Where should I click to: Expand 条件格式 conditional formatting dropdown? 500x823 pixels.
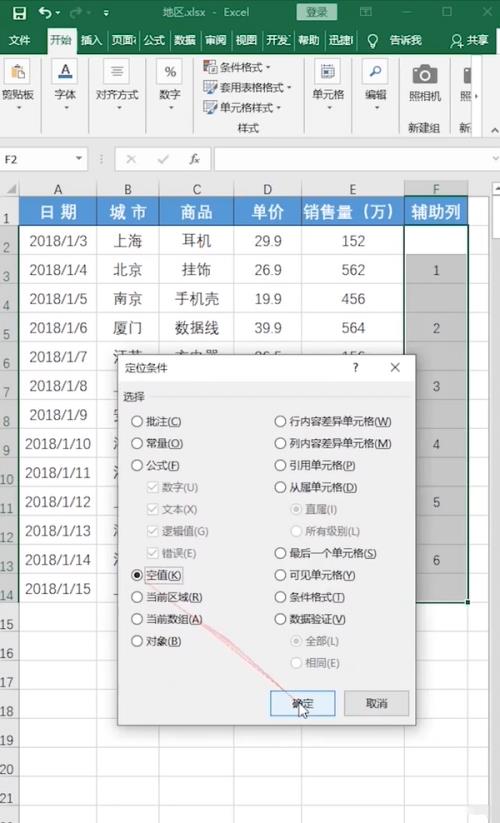click(x=237, y=67)
